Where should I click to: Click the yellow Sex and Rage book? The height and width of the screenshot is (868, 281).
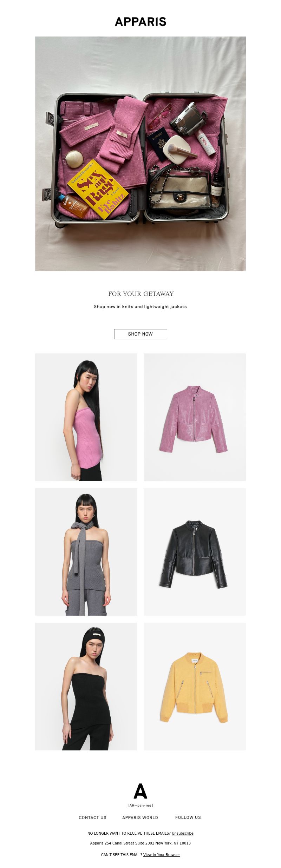pyautogui.click(x=98, y=190)
